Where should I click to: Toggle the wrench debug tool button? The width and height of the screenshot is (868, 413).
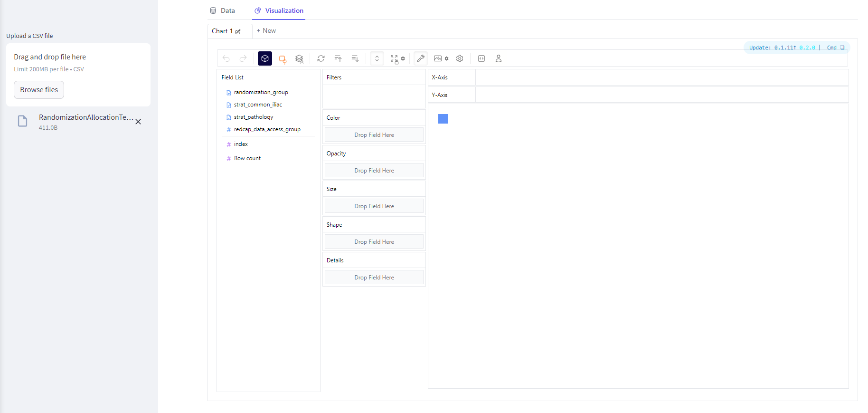(421, 58)
